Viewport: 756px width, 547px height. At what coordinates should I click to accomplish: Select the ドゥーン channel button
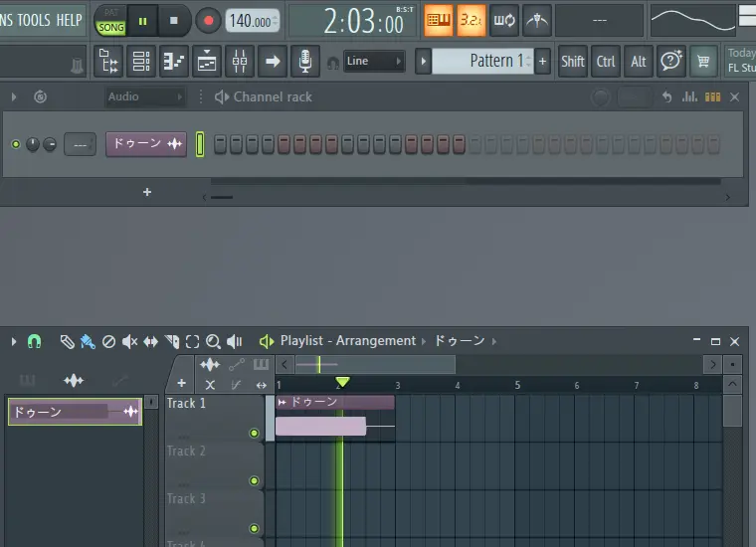tap(146, 144)
